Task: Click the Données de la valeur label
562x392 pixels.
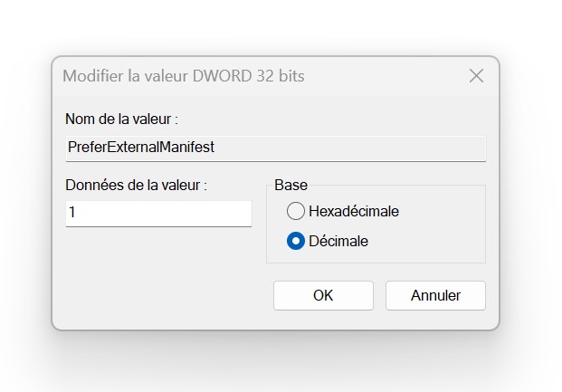Action: click(x=136, y=185)
